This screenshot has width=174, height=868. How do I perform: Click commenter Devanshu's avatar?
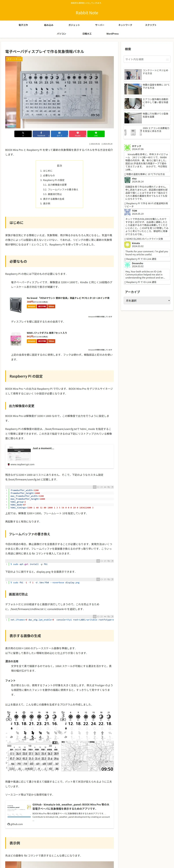(x=127, y=265)
